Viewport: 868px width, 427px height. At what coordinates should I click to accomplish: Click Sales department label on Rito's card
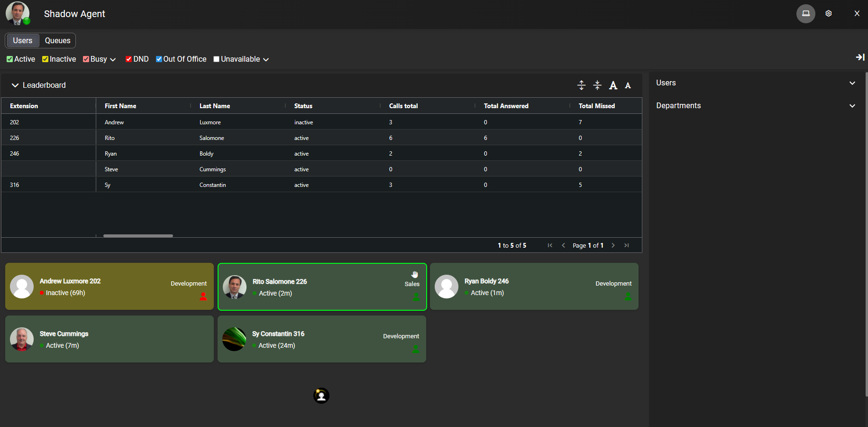click(412, 284)
